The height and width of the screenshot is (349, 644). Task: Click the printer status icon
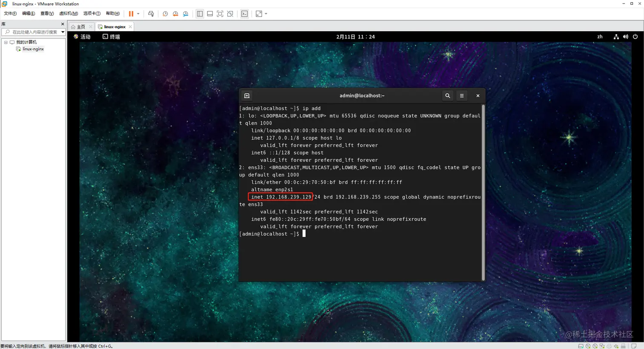point(609,346)
